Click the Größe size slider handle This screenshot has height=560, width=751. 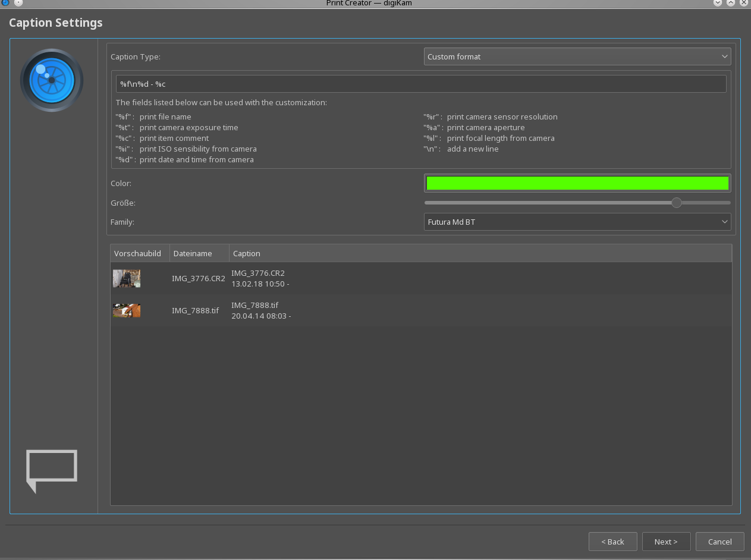pos(676,203)
